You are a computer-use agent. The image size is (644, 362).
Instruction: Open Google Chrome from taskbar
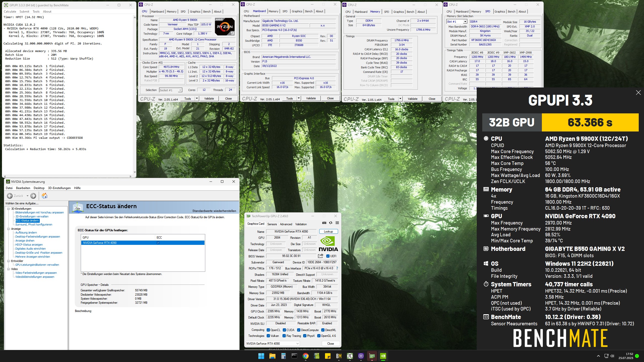[x=305, y=356]
